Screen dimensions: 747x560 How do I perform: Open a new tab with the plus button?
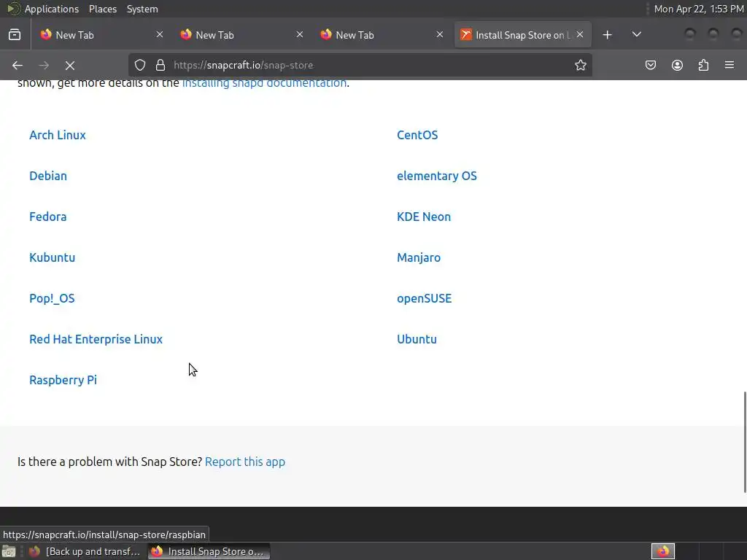[x=607, y=35]
